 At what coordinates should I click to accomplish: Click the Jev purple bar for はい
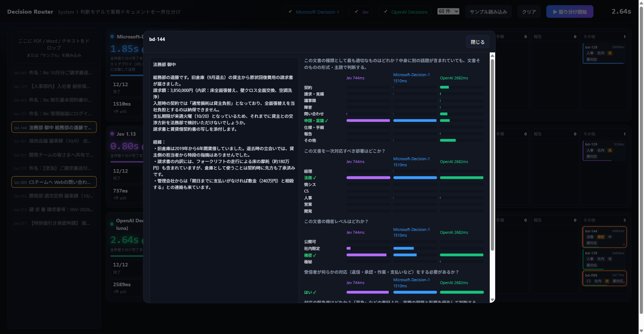click(367, 292)
